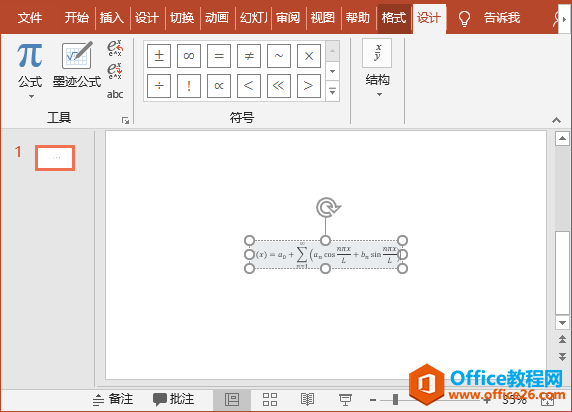Insert the division symbol
Image resolution: width=572 pixels, height=412 pixels.
click(x=159, y=86)
